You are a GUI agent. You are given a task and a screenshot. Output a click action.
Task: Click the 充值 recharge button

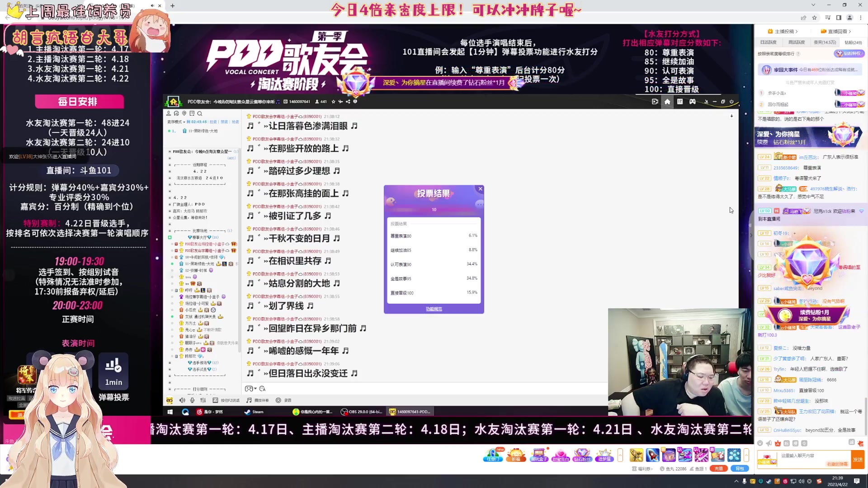(x=718, y=469)
